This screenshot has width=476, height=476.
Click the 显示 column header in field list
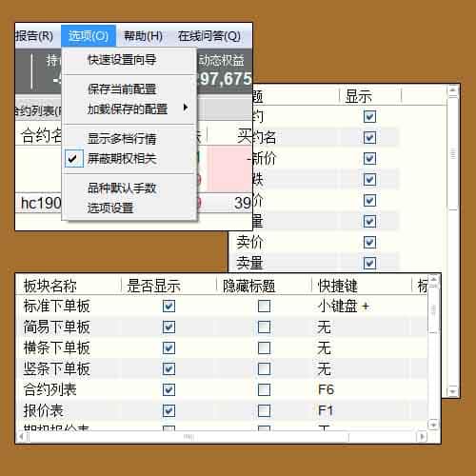pos(359,96)
